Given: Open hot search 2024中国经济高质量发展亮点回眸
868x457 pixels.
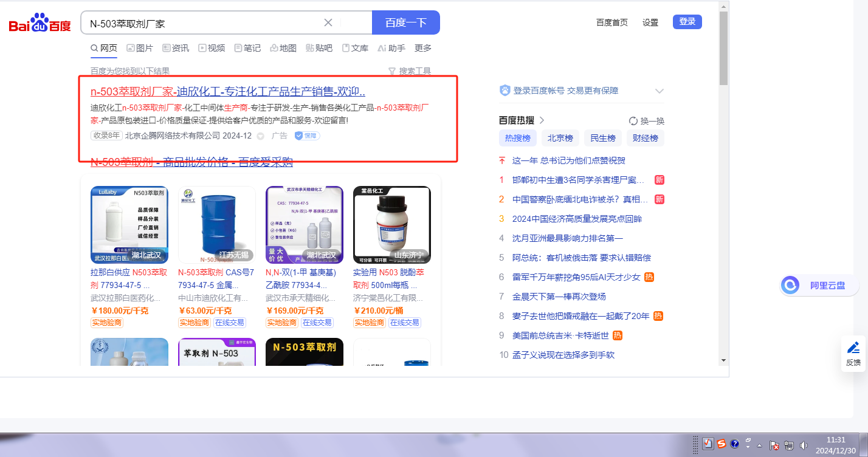Looking at the screenshot, I should click(577, 219).
